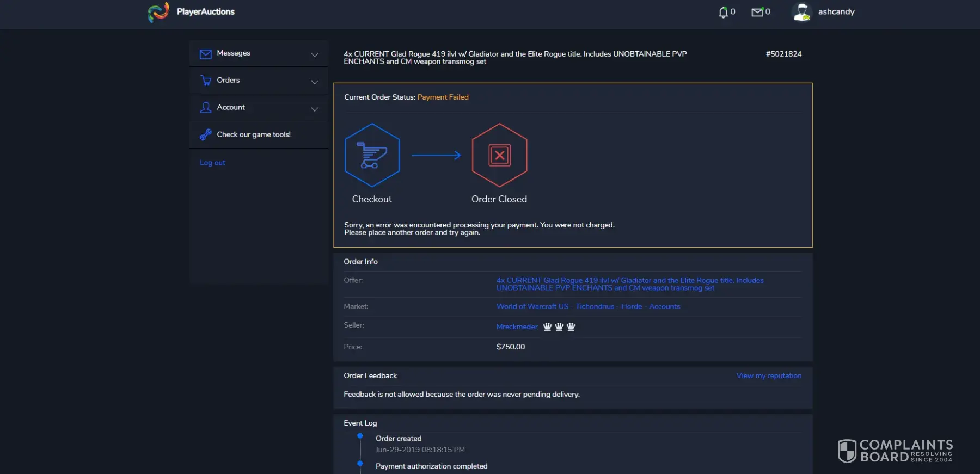Click the wrench game tools icon

click(x=205, y=135)
